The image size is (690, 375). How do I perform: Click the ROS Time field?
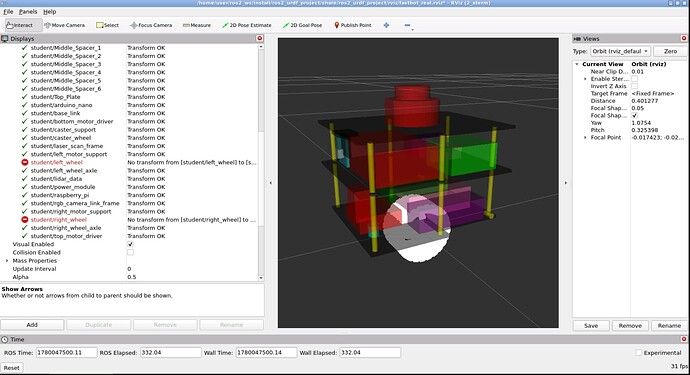[x=66, y=353]
